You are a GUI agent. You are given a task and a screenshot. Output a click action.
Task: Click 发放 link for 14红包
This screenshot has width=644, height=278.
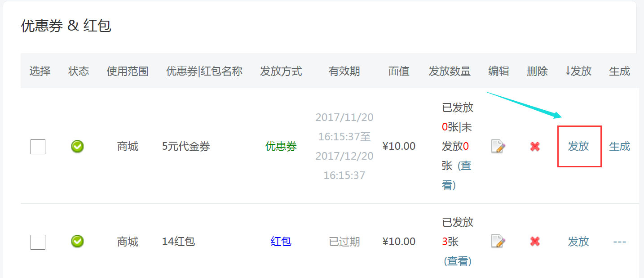pos(578,242)
